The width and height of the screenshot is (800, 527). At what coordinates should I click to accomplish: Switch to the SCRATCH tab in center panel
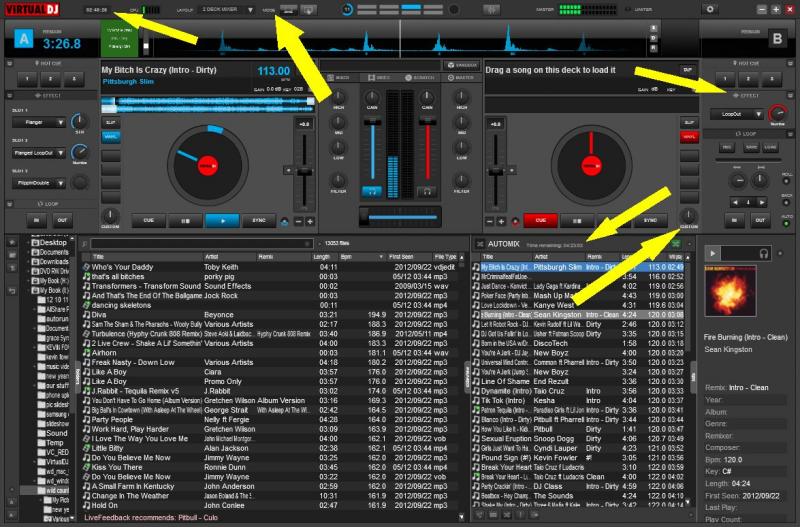(420, 78)
